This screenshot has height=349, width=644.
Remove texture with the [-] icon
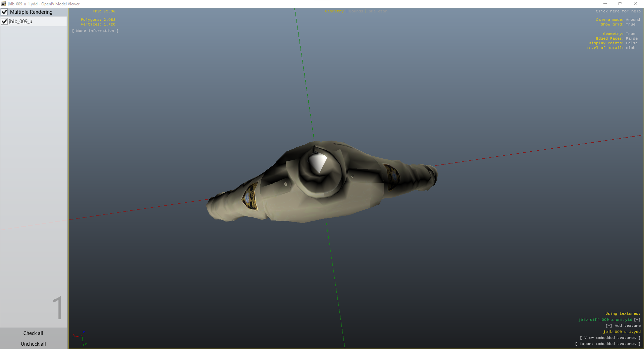(x=637, y=319)
